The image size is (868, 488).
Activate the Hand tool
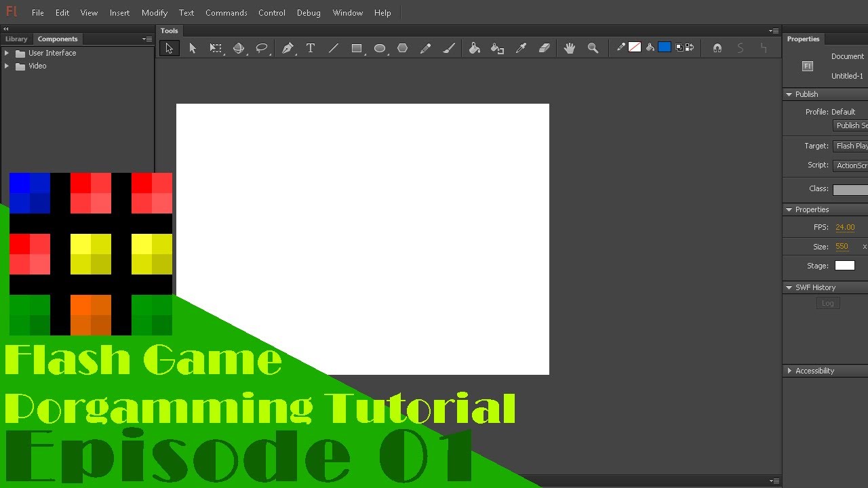click(570, 48)
